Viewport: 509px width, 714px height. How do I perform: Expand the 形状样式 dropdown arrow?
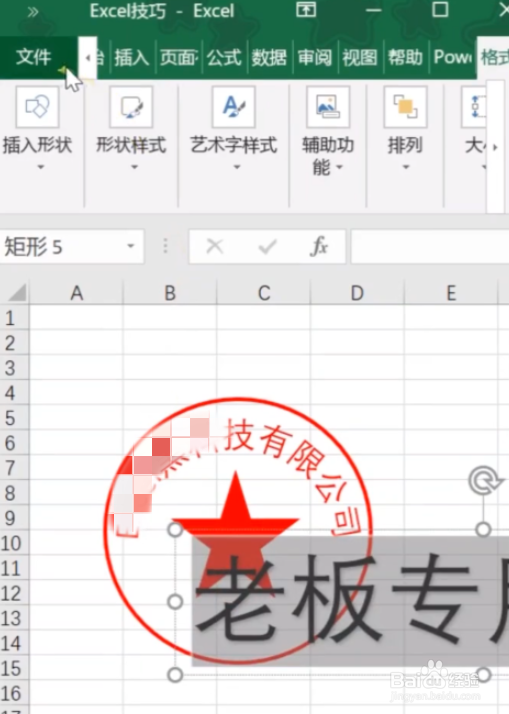134,167
